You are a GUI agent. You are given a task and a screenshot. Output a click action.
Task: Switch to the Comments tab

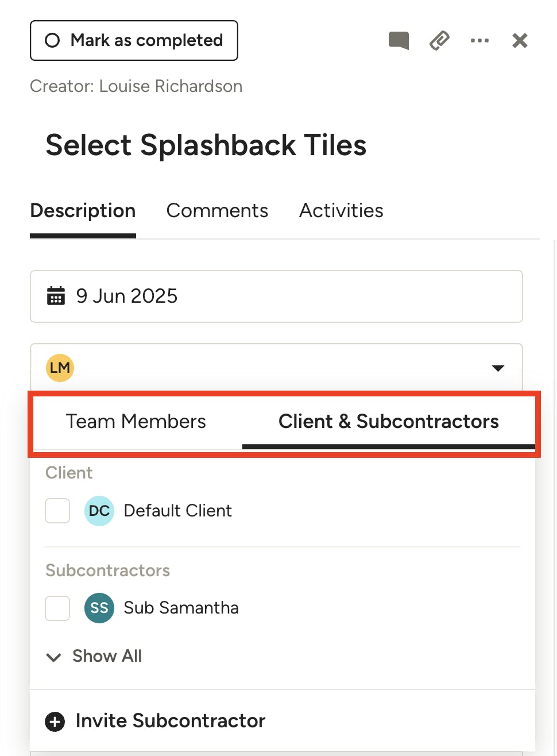click(217, 211)
